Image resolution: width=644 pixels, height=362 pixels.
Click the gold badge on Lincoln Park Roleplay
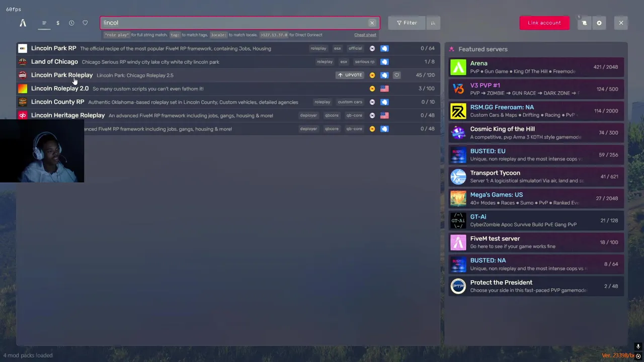click(x=372, y=75)
